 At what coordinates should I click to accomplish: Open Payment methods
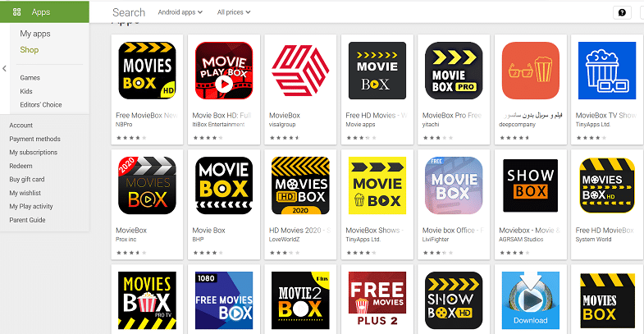coord(35,139)
